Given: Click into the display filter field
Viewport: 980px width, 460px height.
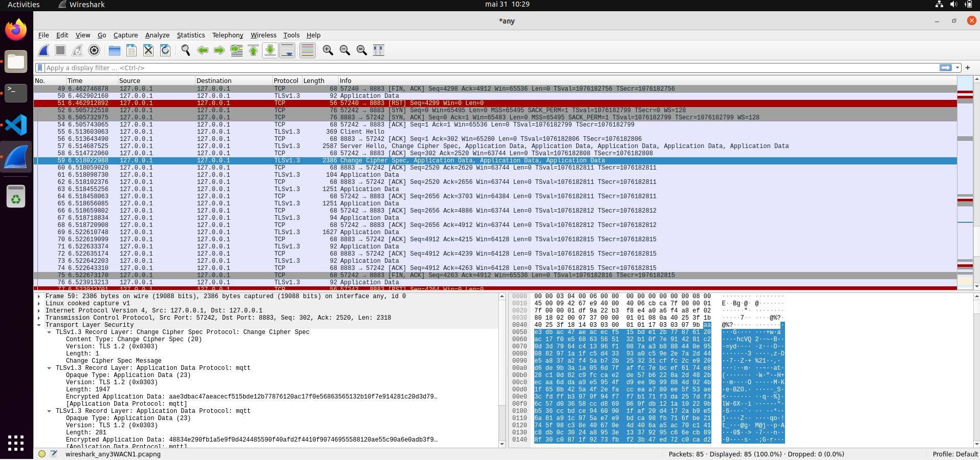Looking at the screenshot, I should [x=491, y=68].
